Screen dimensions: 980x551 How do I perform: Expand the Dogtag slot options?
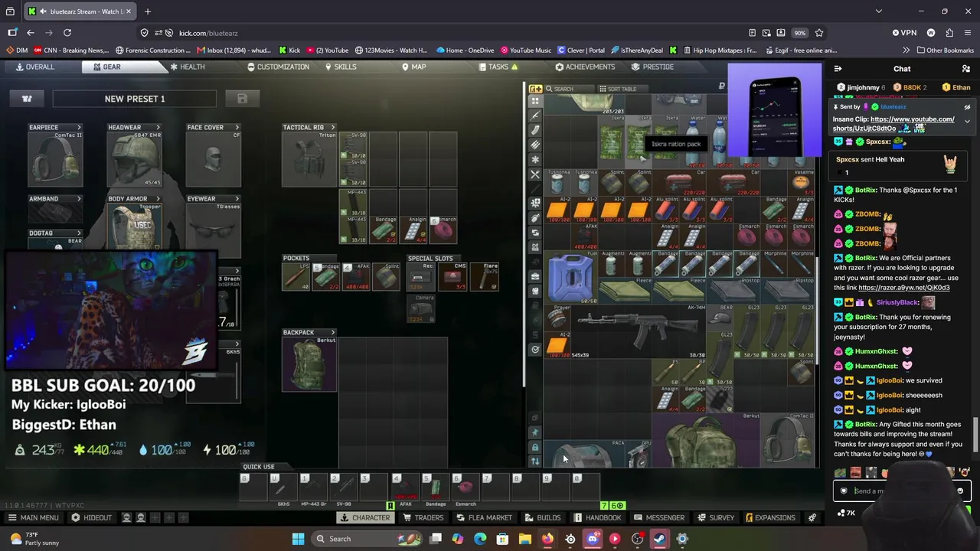(78, 233)
